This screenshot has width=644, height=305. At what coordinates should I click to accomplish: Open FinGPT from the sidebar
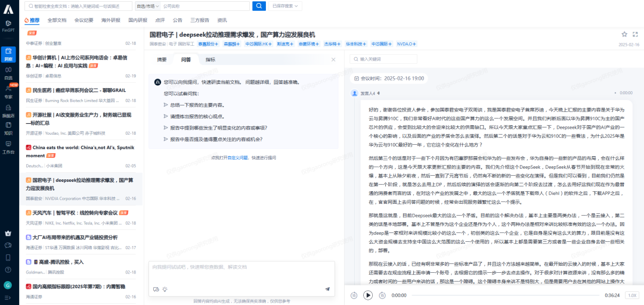click(x=8, y=26)
